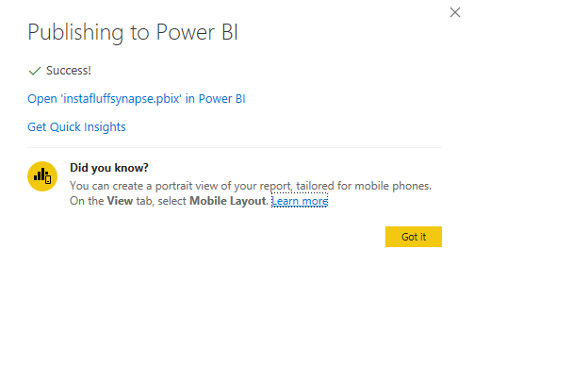
Task: Dismiss the dialog with Got it
Action: tap(414, 237)
